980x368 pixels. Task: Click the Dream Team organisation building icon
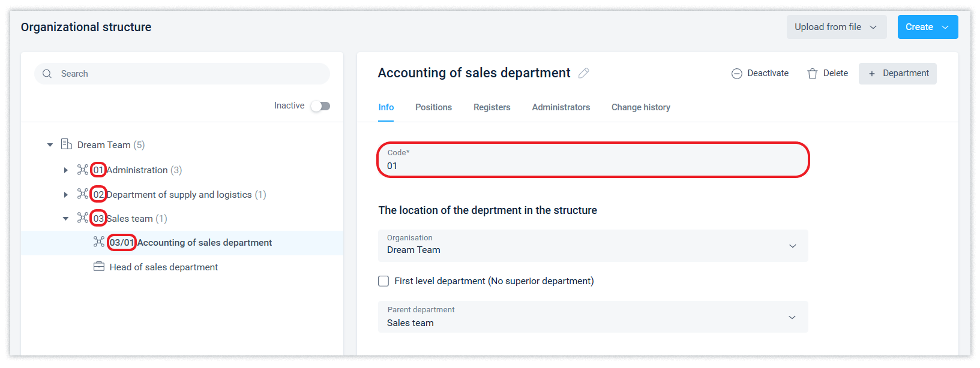(x=67, y=144)
